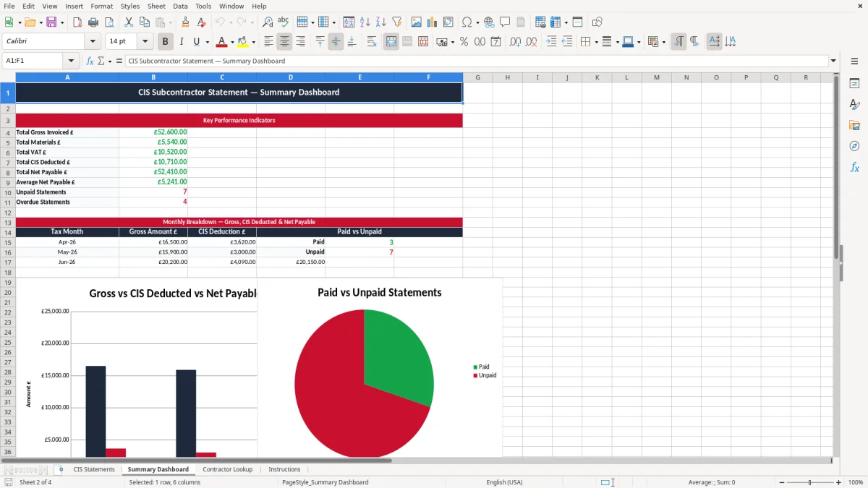Open the Underline style dropdown arrow
Image resolution: width=868 pixels, height=488 pixels.
click(x=207, y=42)
